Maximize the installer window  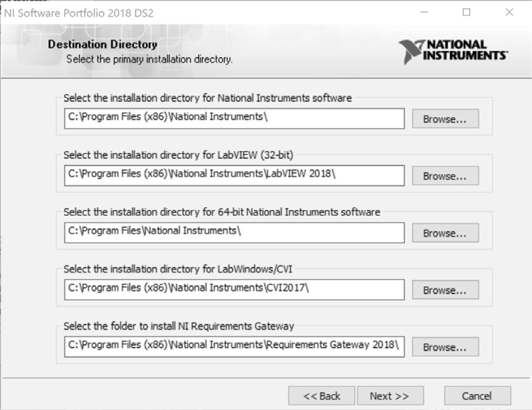point(467,12)
